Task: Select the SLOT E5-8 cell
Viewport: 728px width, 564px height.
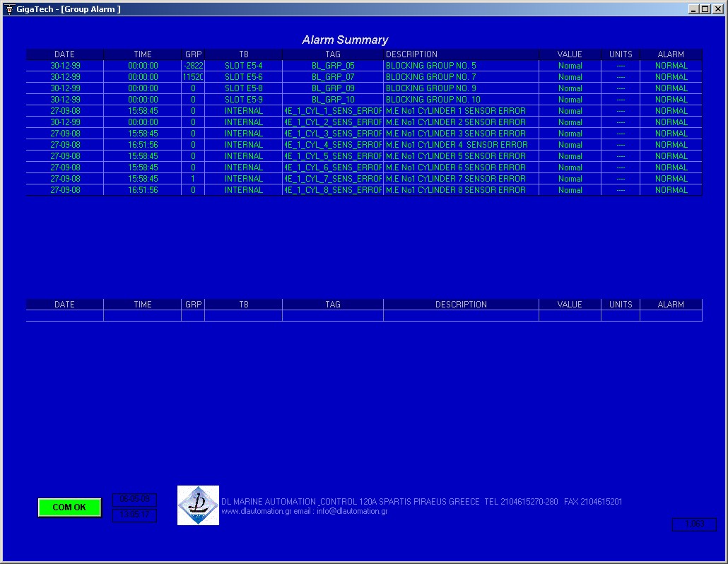Action: (x=243, y=88)
